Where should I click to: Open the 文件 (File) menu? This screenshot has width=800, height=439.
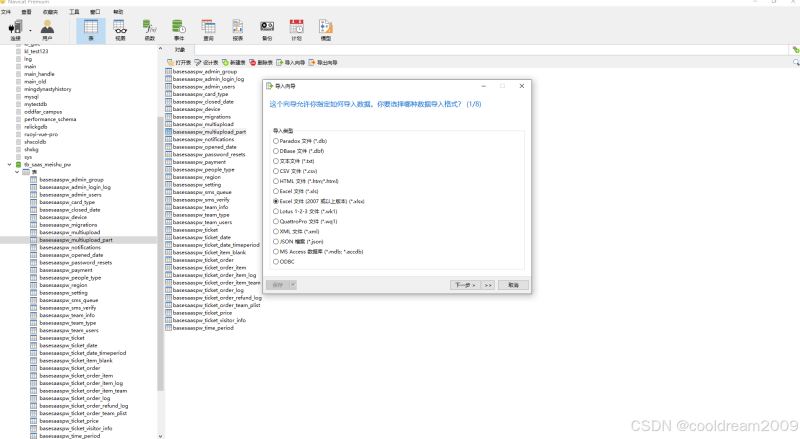(6, 11)
